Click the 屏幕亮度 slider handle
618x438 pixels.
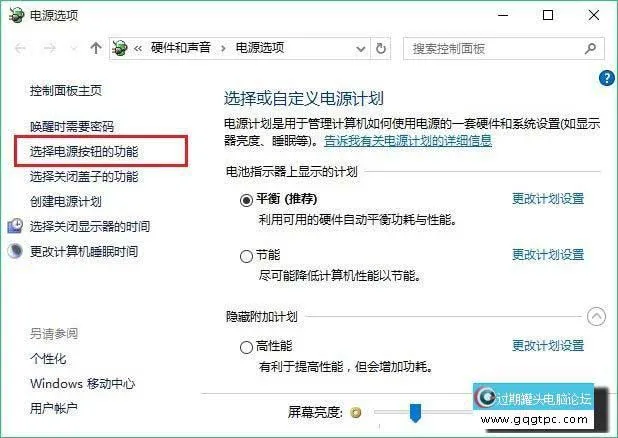tap(415, 413)
